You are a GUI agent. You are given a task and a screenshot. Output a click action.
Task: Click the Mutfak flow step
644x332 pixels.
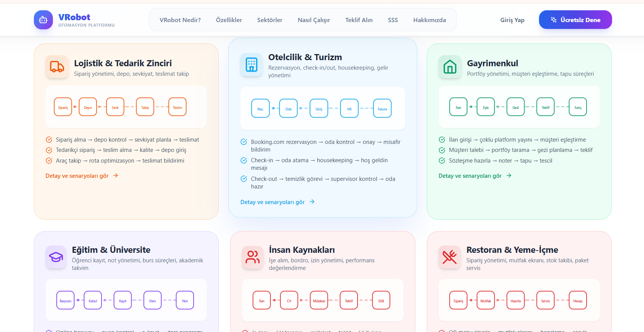486,300
